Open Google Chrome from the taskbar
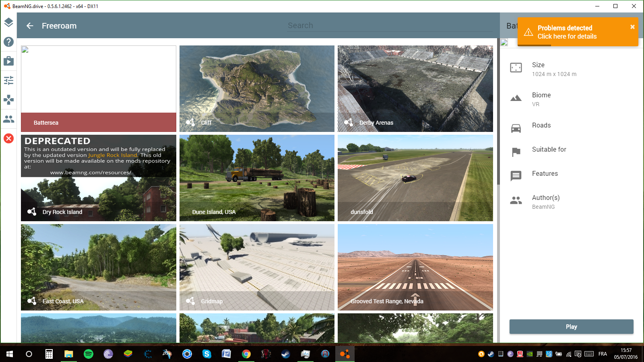 tap(246, 354)
